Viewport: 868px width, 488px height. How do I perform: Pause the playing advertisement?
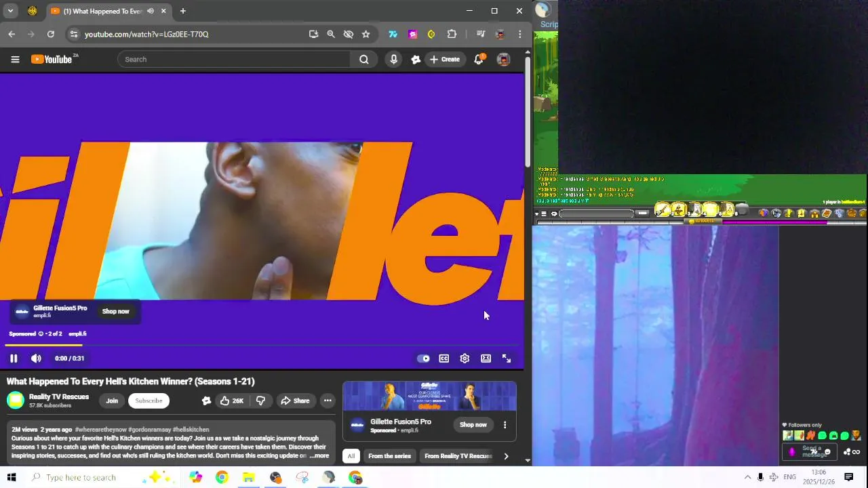(14, 359)
